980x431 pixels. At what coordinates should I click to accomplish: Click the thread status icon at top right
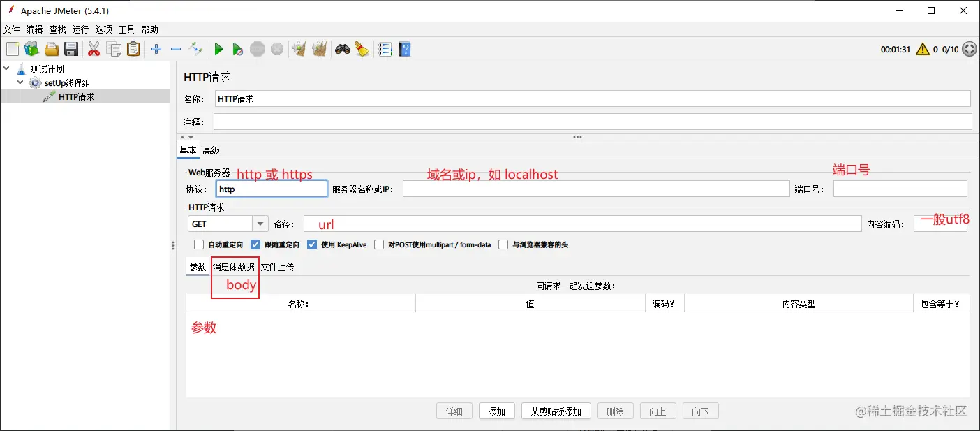970,49
